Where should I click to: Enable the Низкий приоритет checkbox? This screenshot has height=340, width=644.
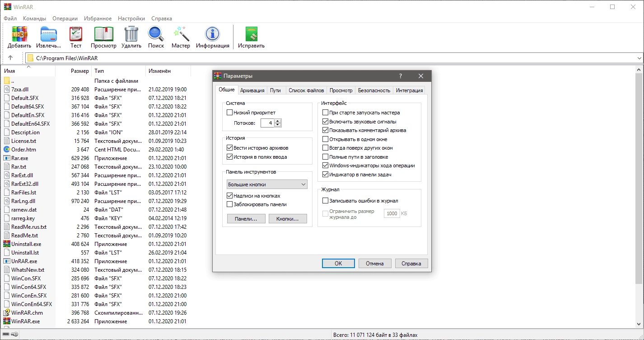229,113
